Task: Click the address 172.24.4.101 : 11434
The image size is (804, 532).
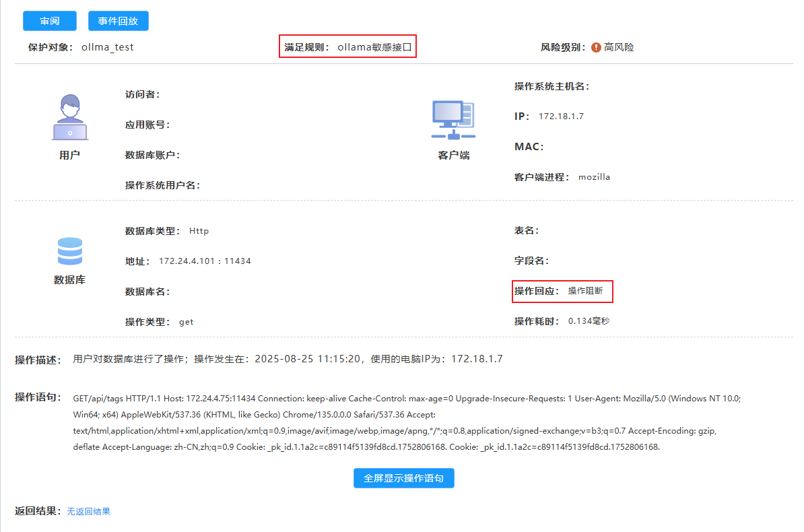Action: tap(205, 261)
